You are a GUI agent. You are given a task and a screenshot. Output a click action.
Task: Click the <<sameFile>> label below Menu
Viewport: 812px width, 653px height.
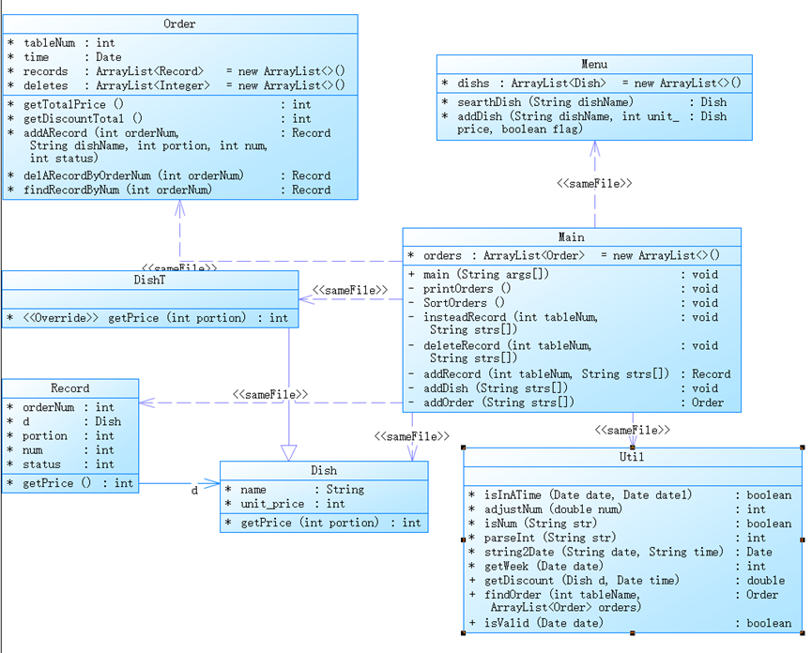click(594, 184)
